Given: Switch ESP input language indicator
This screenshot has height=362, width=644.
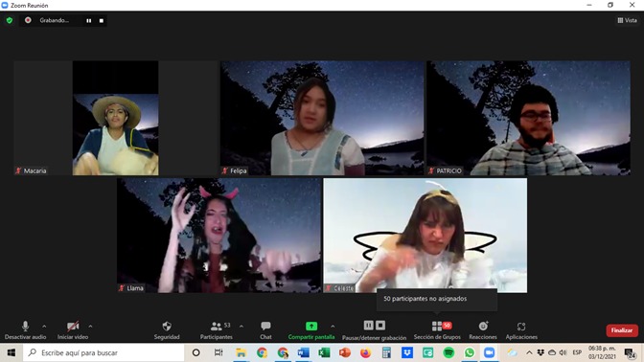Looking at the screenshot, I should [577, 352].
